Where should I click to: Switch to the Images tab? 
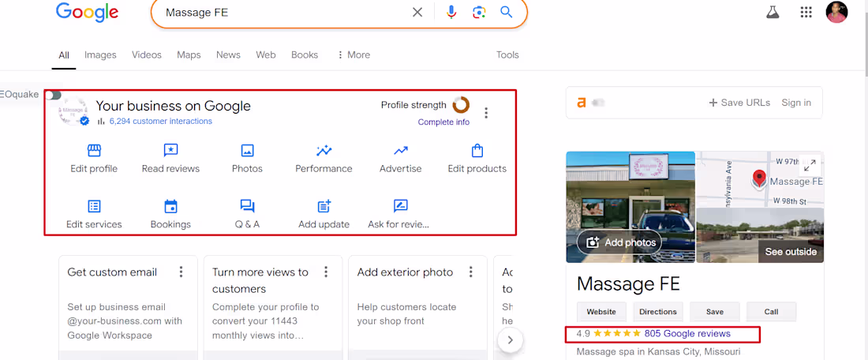[x=100, y=54]
